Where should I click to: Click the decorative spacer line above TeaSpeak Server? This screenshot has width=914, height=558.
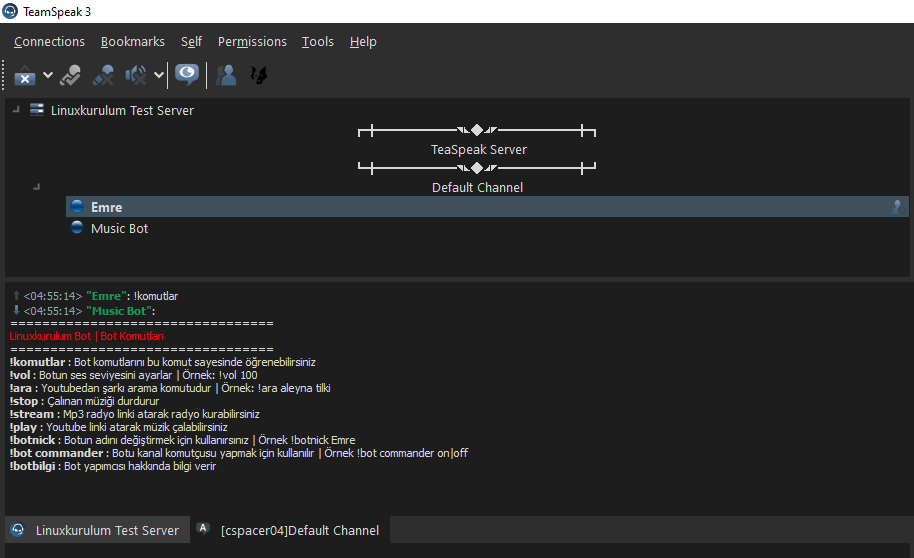477,131
